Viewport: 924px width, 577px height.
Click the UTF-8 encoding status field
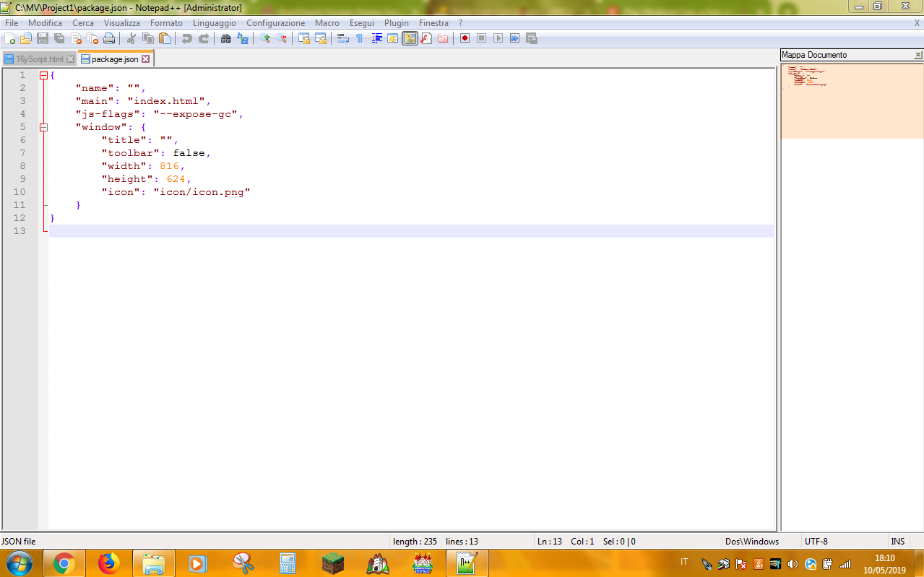(816, 542)
